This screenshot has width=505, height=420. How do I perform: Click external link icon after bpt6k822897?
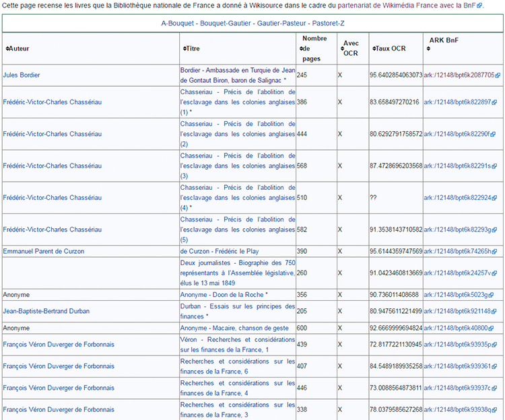click(494, 102)
